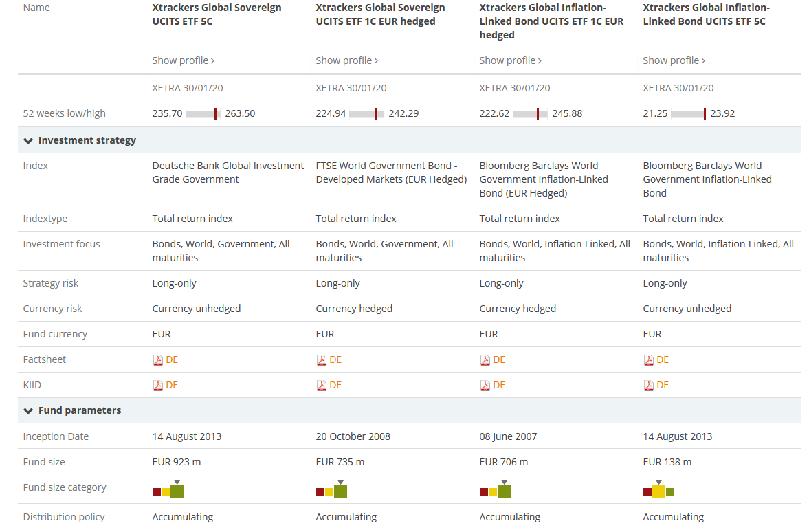Viewport: 809px width, 532px height.
Task: Open KIID PDF icon for Global Sovereign 5C
Action: [x=157, y=385]
